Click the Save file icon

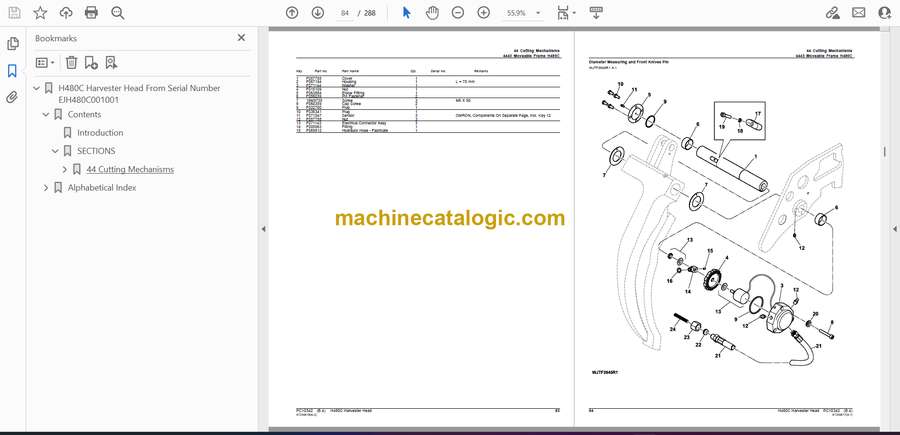pos(14,13)
